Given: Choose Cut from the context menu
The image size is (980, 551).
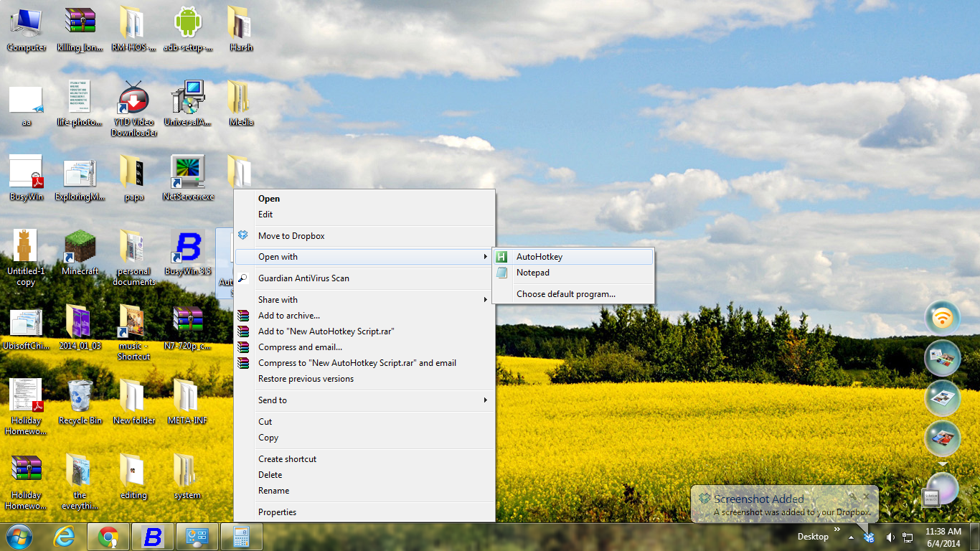Looking at the screenshot, I should pos(364,422).
